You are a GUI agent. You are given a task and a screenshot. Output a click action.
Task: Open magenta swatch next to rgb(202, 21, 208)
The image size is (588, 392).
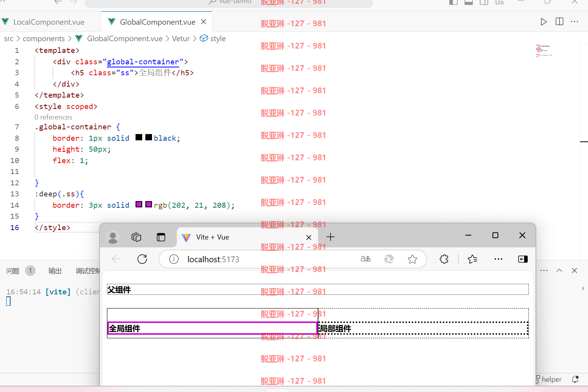click(x=148, y=204)
